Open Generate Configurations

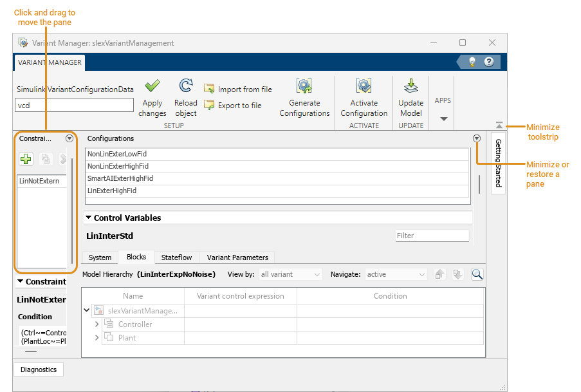coord(304,86)
